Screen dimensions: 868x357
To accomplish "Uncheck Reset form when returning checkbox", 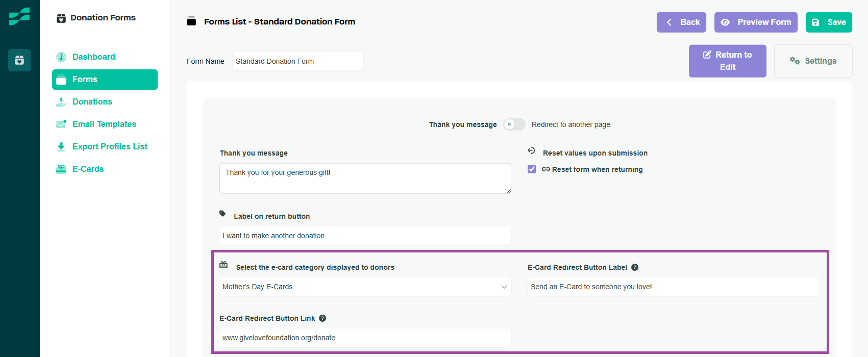I will (532, 169).
